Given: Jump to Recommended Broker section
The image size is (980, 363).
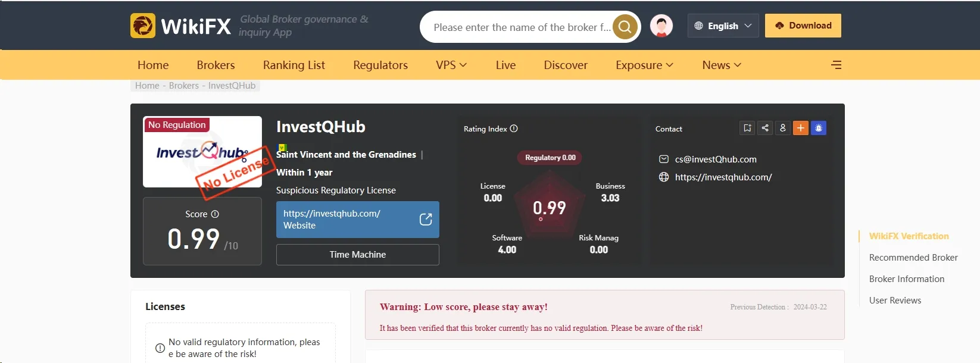Looking at the screenshot, I should click(x=913, y=258).
